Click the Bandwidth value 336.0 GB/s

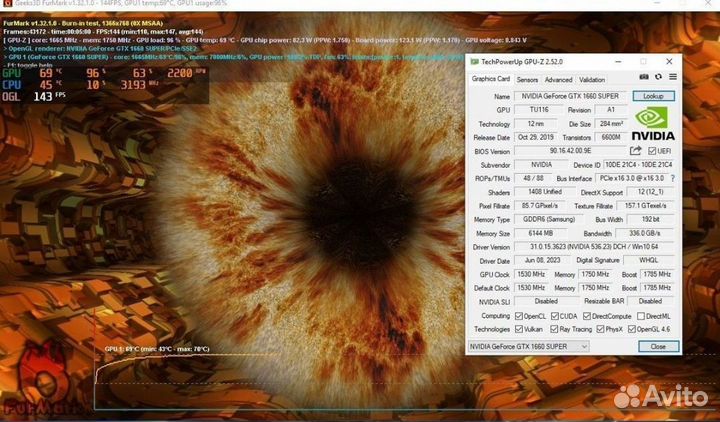click(645, 233)
